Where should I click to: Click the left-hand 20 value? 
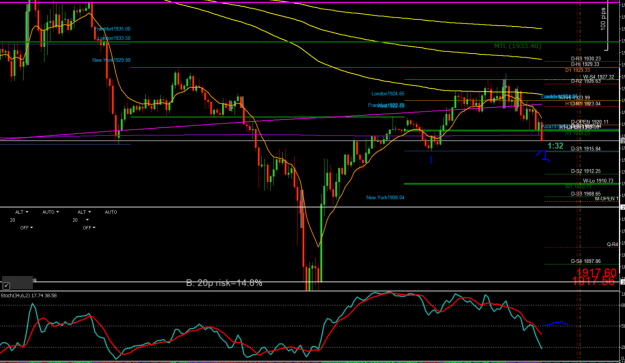(x=13, y=220)
